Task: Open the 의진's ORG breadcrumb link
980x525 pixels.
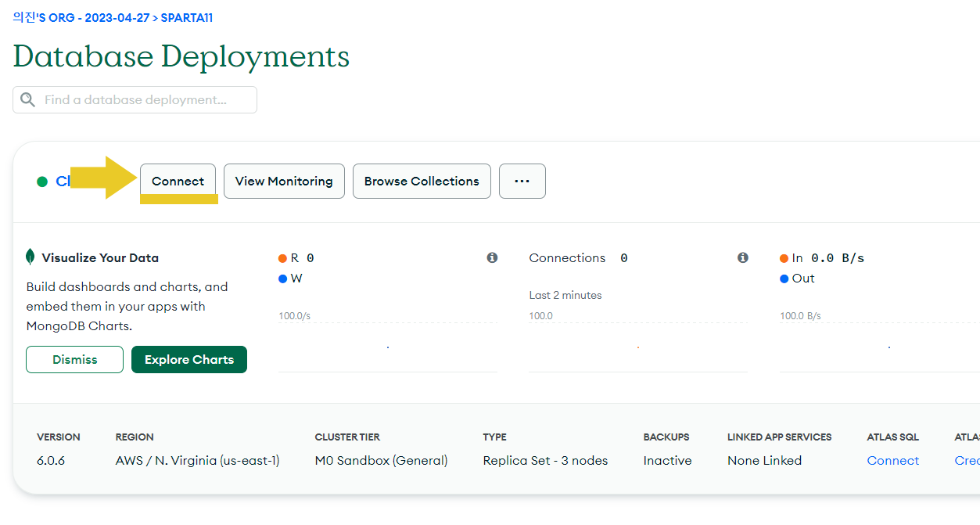Action: tap(81, 17)
